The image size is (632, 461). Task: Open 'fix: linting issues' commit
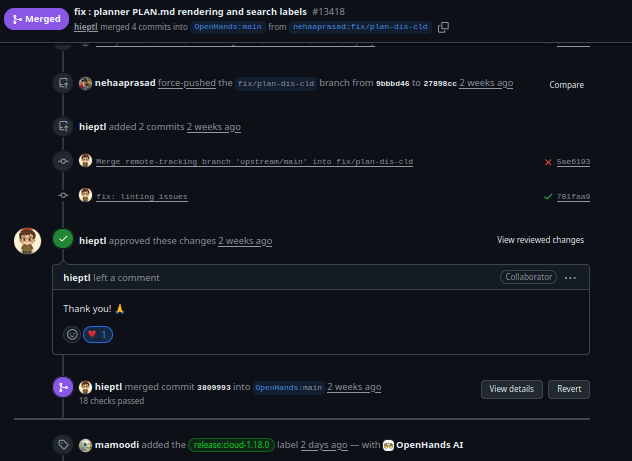pyautogui.click(x=142, y=197)
